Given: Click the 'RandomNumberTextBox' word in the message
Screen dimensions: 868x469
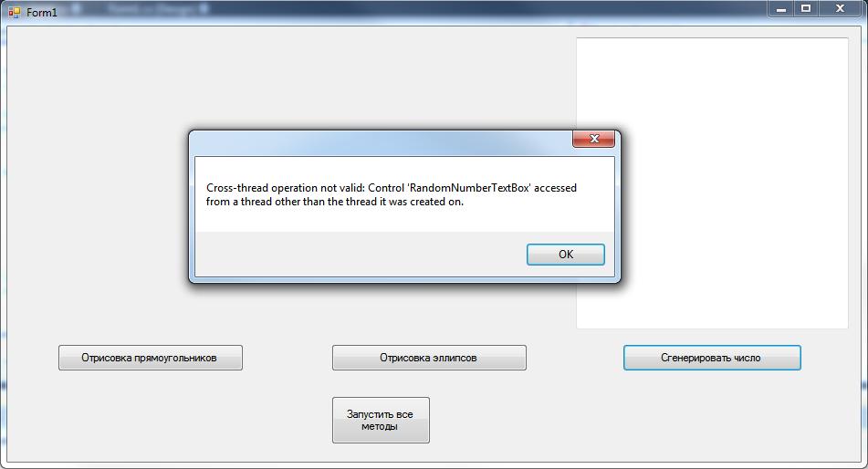Looking at the screenshot, I should (469, 188).
